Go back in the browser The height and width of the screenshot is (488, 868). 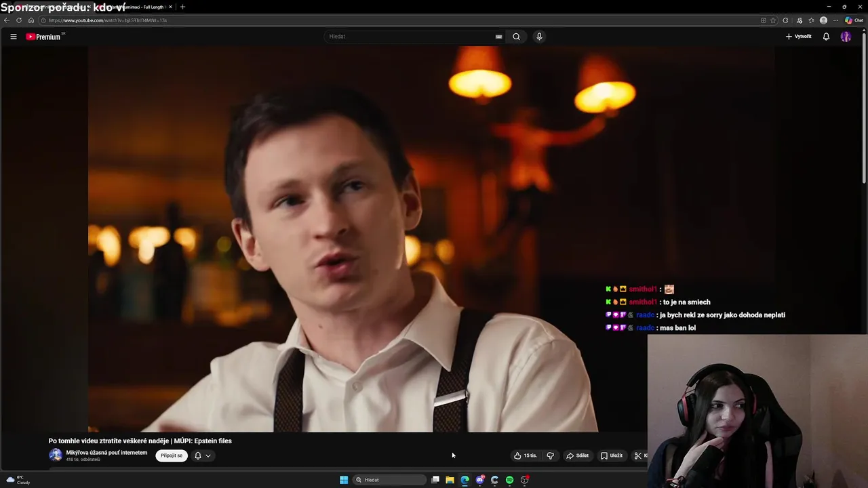7,20
